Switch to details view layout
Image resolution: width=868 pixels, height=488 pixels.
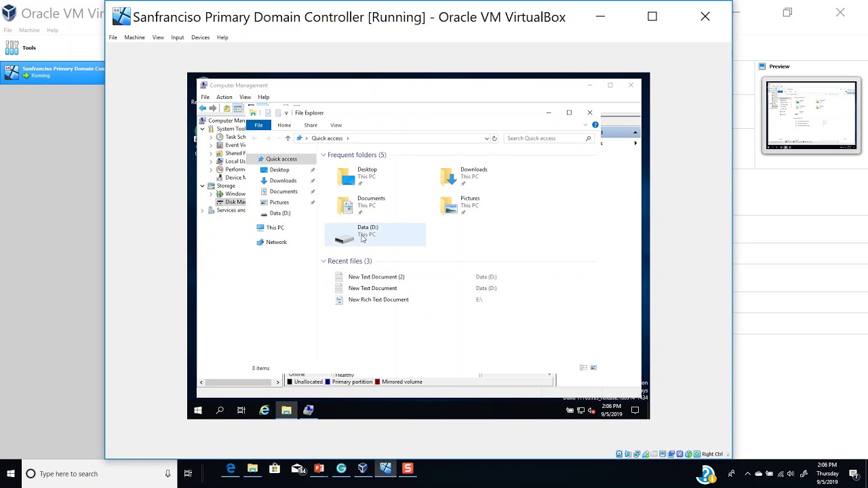coord(583,368)
